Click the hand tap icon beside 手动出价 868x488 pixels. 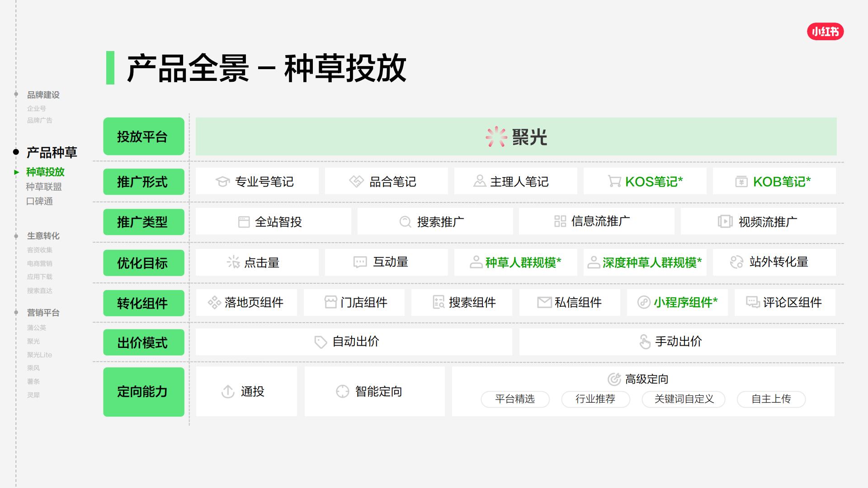[x=645, y=342]
